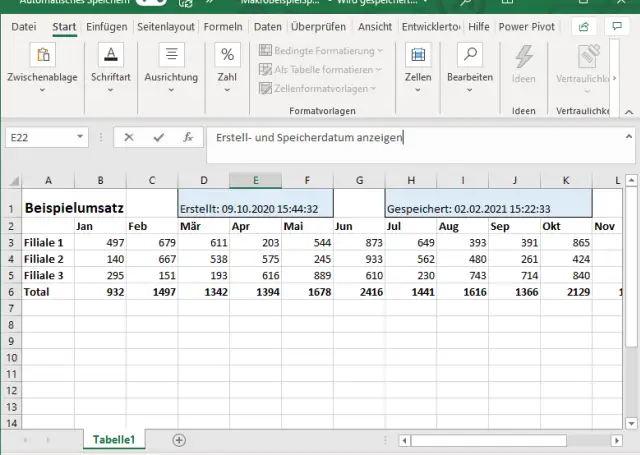Open the Formeln ribbon tab
Screen dimensions: 640x455
coord(222,27)
